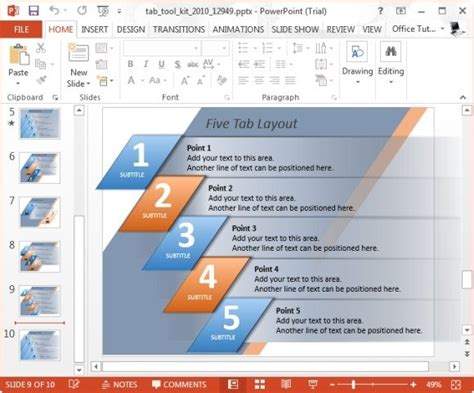474x393 pixels.
Task: Click NOTES button in status bar
Action: [119, 385]
